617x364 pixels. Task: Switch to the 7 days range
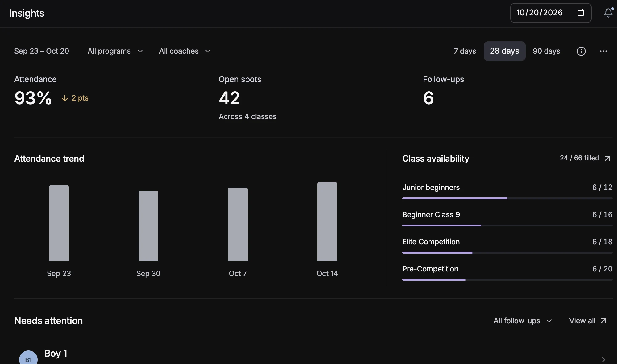coord(465,51)
